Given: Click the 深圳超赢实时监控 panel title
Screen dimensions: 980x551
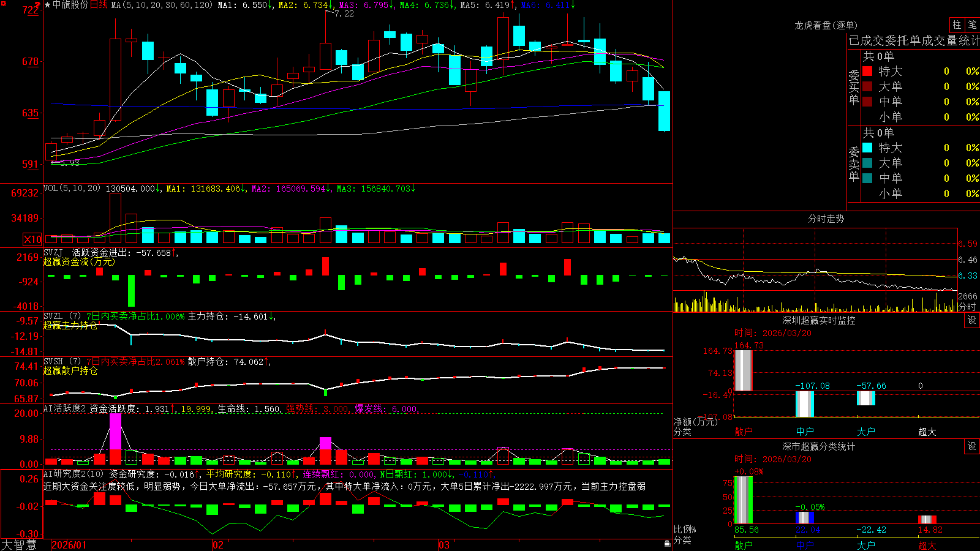Looking at the screenshot, I should tap(818, 320).
